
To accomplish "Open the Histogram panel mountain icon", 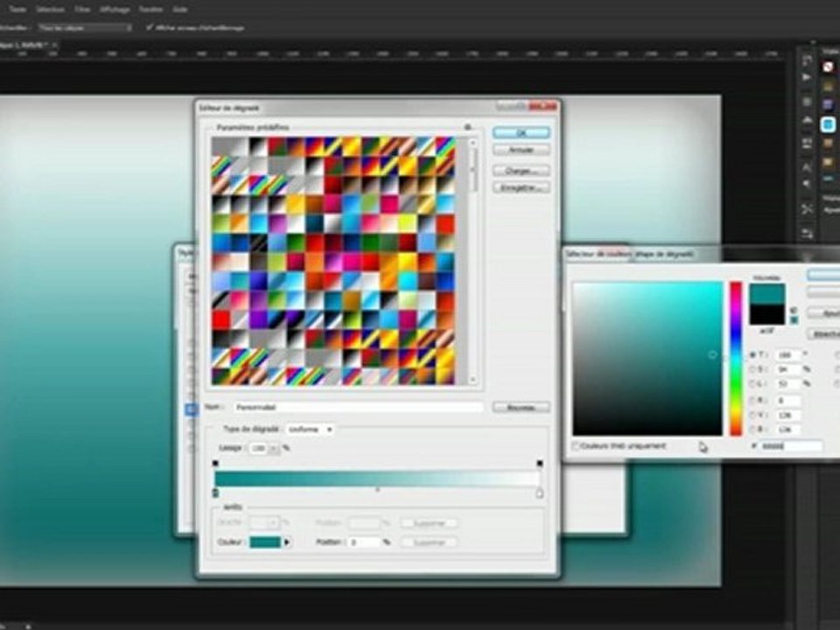I will [x=806, y=122].
